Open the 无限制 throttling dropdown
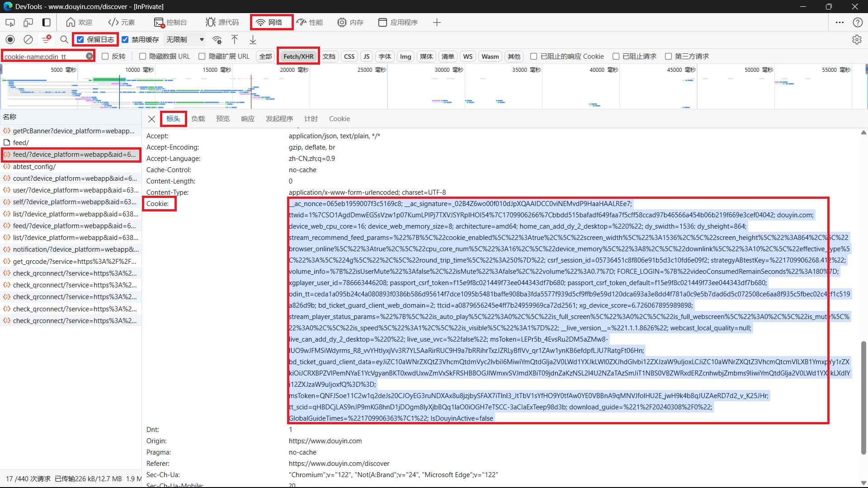This screenshot has height=488, width=868. (x=185, y=40)
